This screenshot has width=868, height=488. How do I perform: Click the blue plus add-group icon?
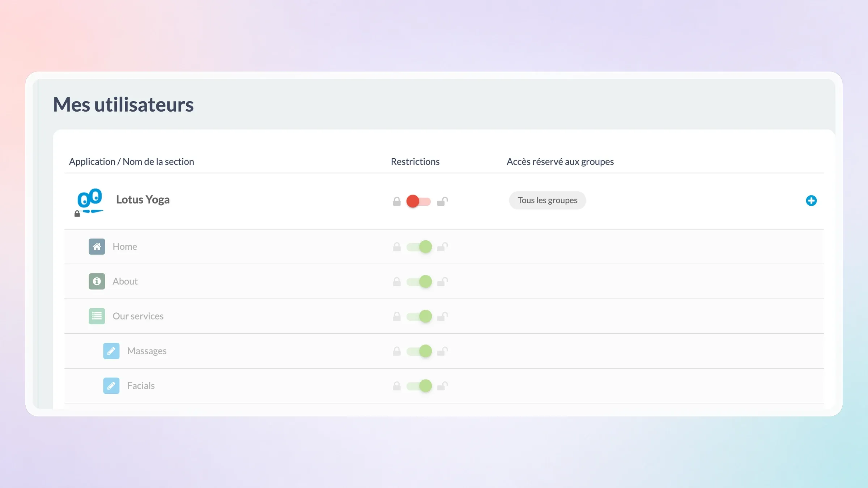tap(811, 201)
